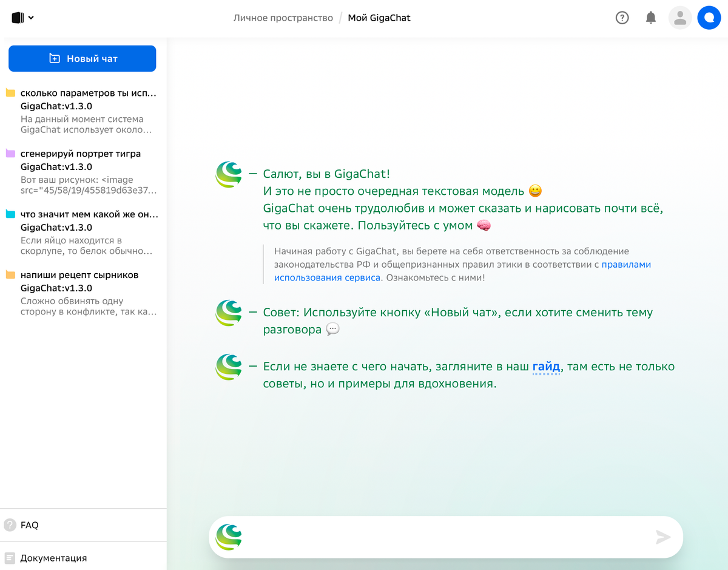The height and width of the screenshot is (570, 728).
Task: Click the help question mark icon in the header
Action: [622, 18]
